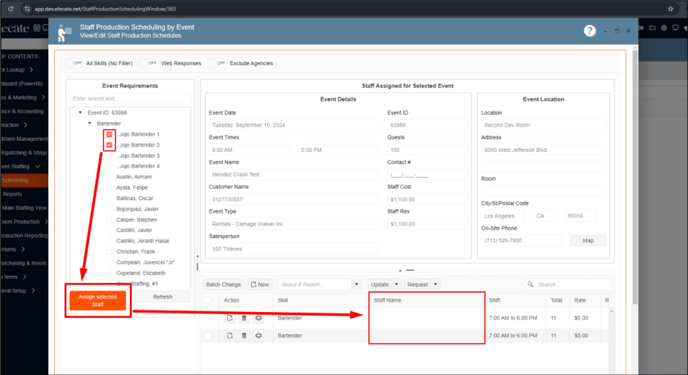Open the globe icon in top bar

[x=664, y=28]
